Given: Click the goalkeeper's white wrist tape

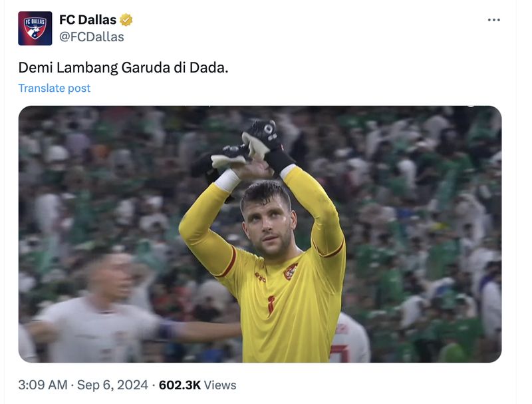Looking at the screenshot, I should pyautogui.click(x=227, y=180).
